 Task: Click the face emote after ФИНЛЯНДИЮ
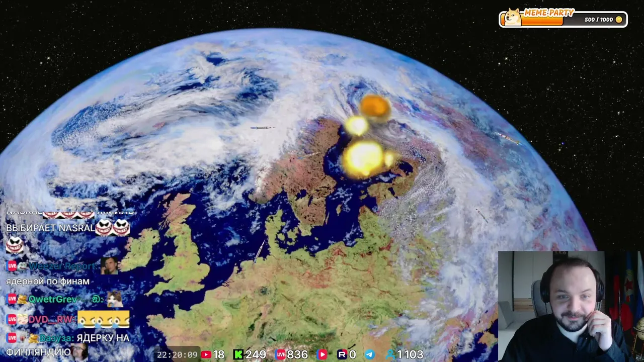pos(79,352)
